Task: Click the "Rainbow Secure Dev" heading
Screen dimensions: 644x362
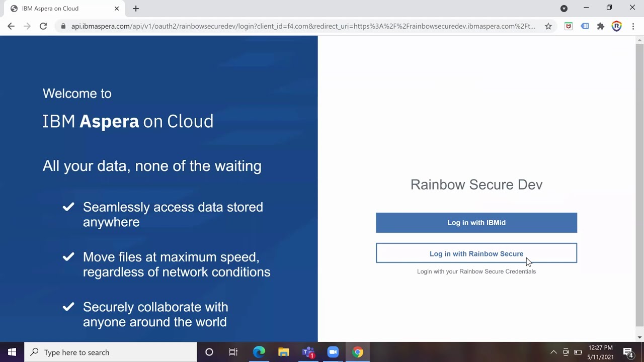Action: 476,185
